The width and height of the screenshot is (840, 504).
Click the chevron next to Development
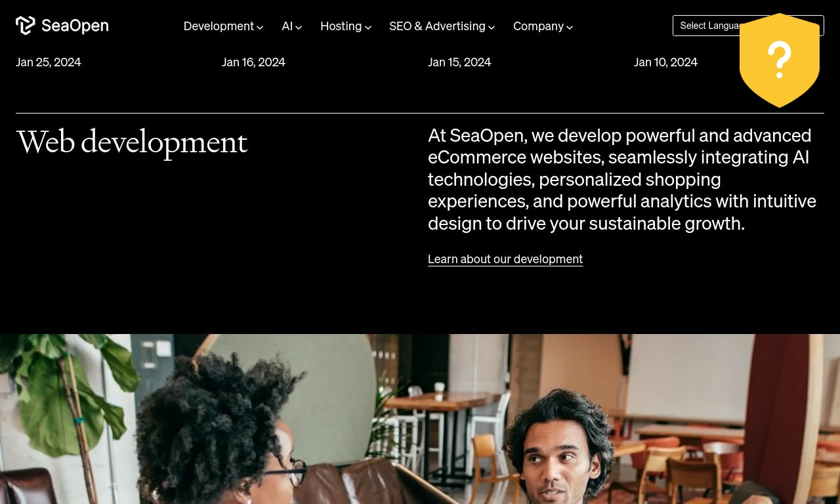pos(260,27)
